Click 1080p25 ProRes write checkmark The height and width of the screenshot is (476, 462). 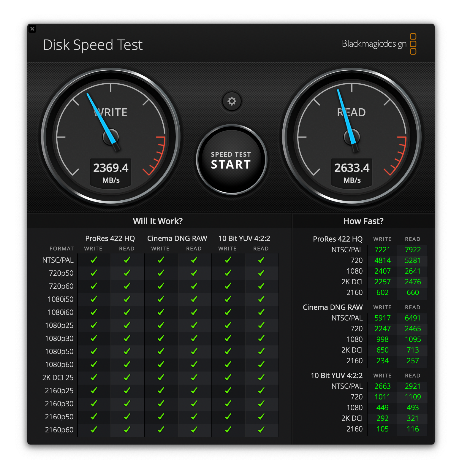[x=94, y=325]
